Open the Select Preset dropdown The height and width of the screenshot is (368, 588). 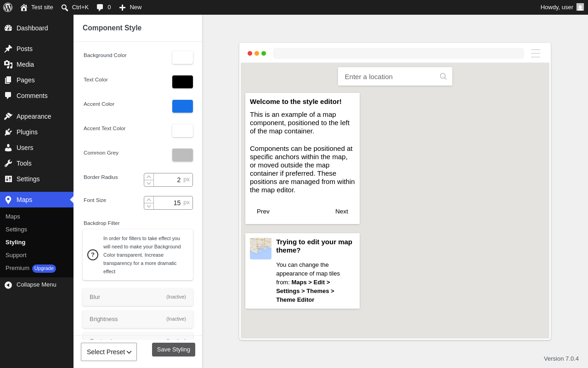click(109, 352)
